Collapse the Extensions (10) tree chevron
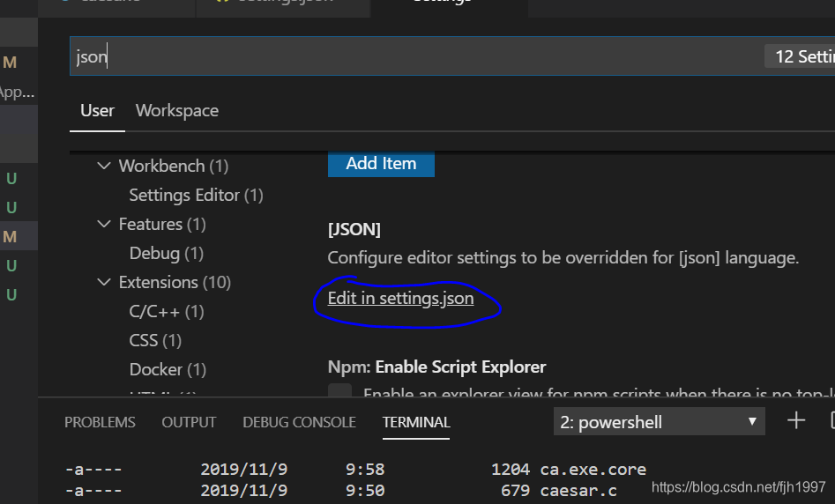Viewport: 835px width, 504px height. 104,282
